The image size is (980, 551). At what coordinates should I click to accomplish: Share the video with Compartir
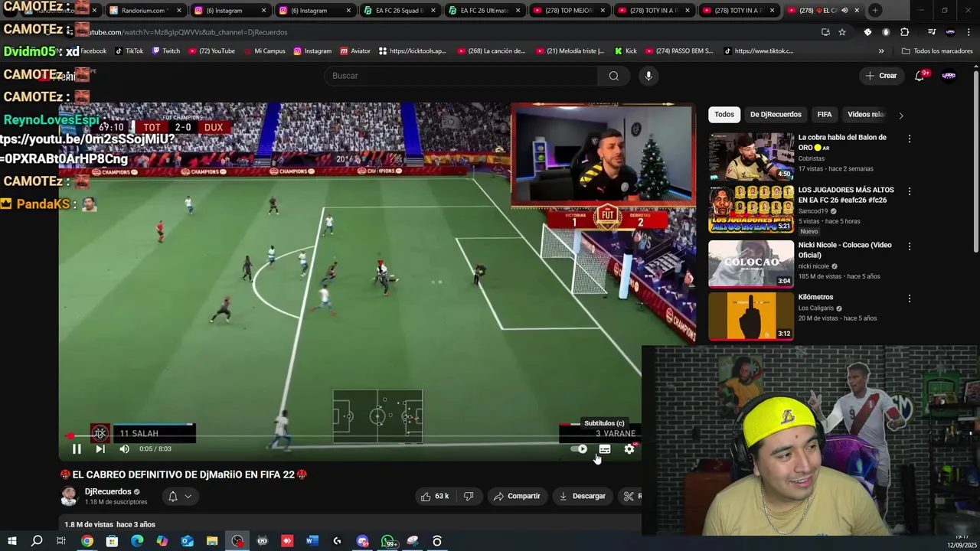tap(517, 496)
